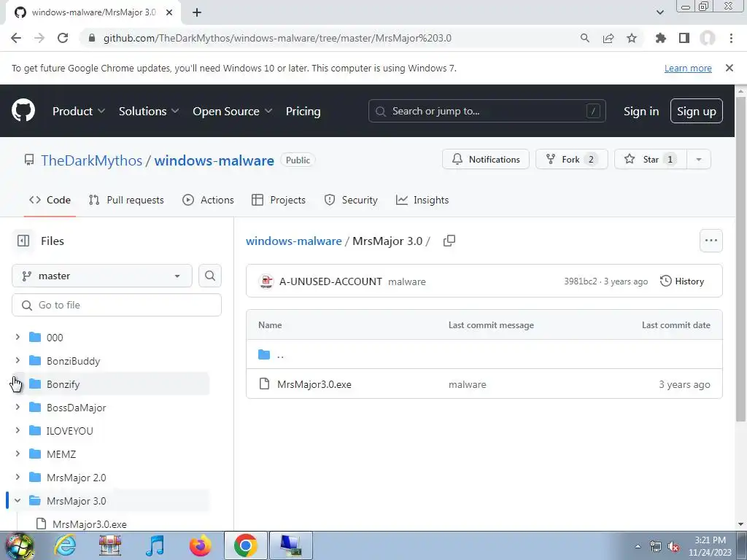Click the Chrome address bar URL
The height and width of the screenshot is (560, 747).
pyautogui.click(x=277, y=38)
